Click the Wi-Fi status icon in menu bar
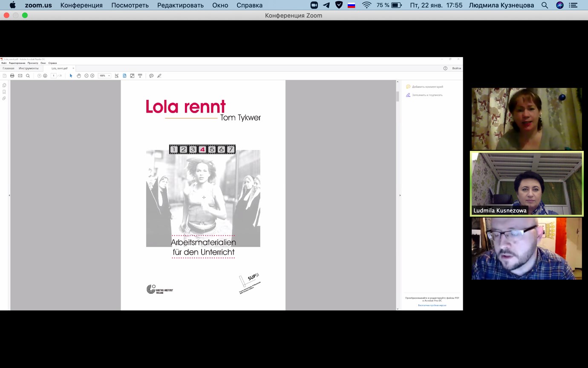The height and width of the screenshot is (368, 588). [367, 5]
